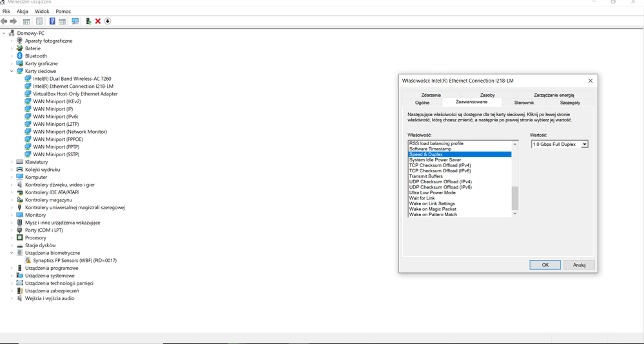Click the Kontrolery uniwersalnej magistrali USB icon
Screen dimensions: 644x344
pyautogui.click(x=19, y=208)
